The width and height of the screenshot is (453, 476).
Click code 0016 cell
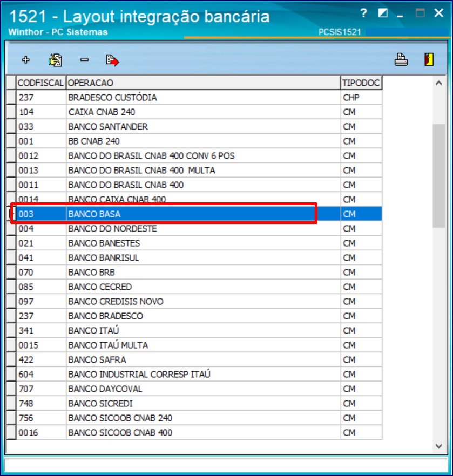pyautogui.click(x=41, y=433)
